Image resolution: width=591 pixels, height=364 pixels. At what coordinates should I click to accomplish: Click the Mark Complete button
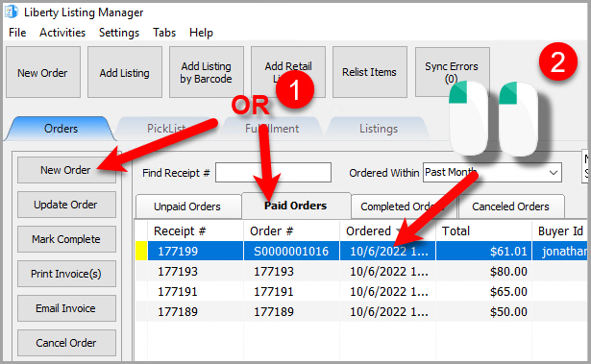(x=66, y=239)
